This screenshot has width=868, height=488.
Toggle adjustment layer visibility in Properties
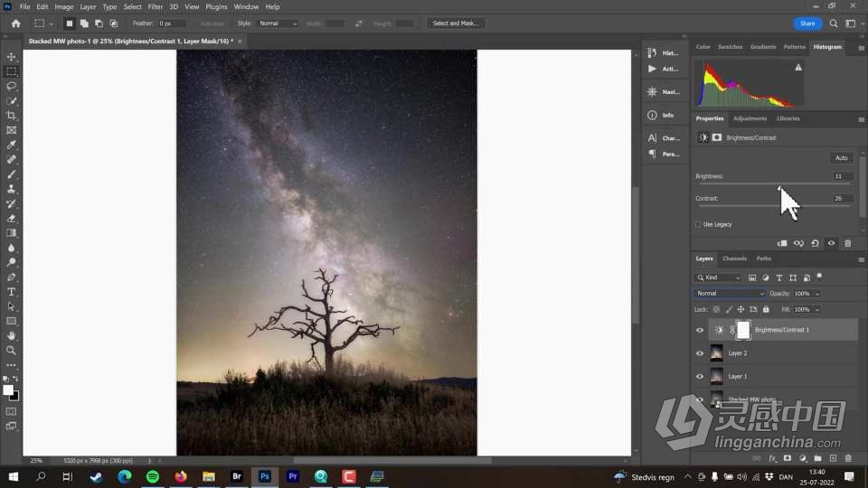[831, 243]
